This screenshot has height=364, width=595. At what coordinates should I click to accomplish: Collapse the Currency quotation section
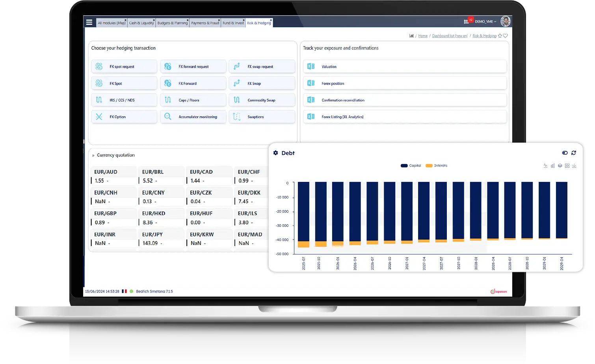(x=93, y=155)
